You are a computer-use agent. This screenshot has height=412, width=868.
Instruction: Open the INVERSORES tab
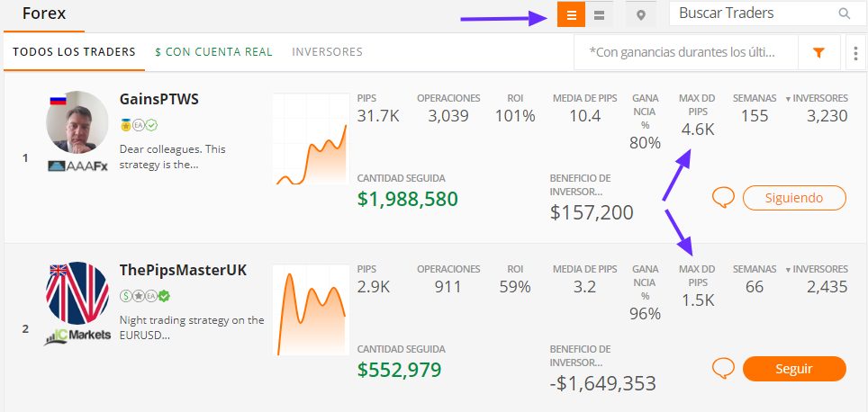coord(327,52)
